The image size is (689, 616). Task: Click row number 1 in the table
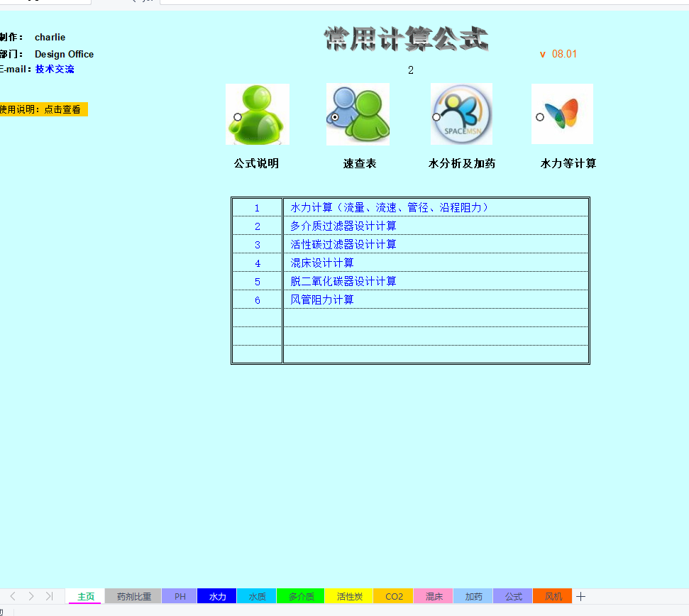pos(257,208)
